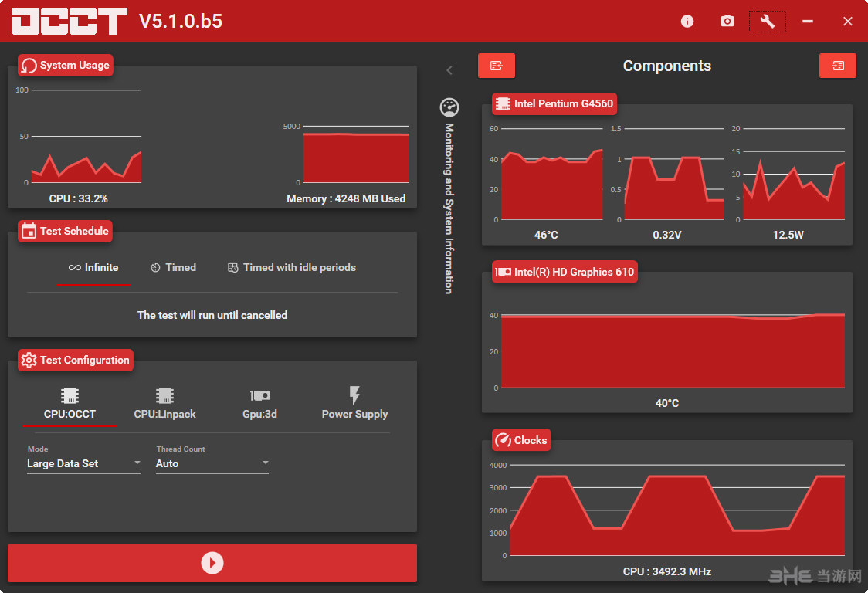The height and width of the screenshot is (593, 868).
Task: Collapse the monitoring panel chevron
Action: click(449, 69)
